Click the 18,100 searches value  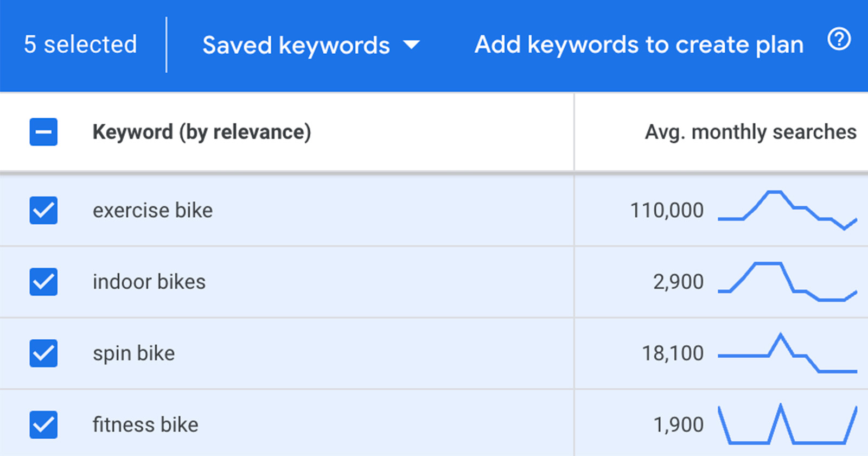(x=673, y=353)
